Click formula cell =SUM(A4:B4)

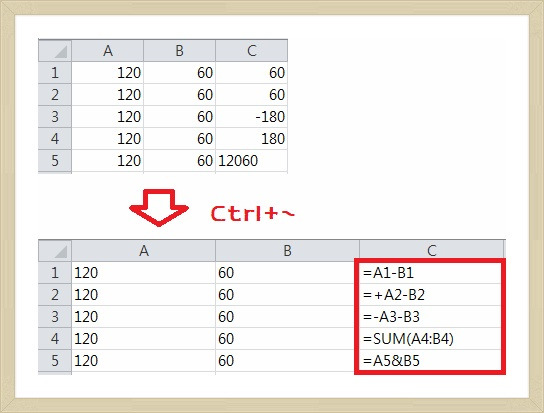click(x=430, y=338)
